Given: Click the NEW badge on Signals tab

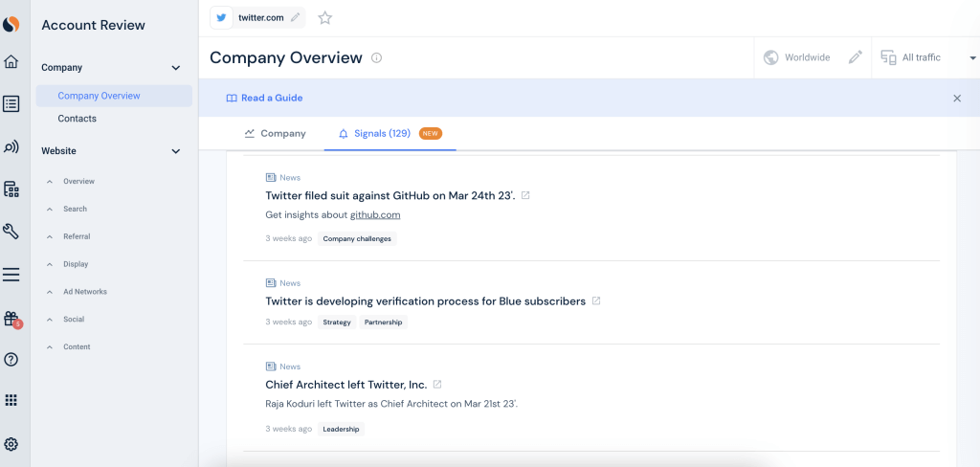Looking at the screenshot, I should point(431,133).
